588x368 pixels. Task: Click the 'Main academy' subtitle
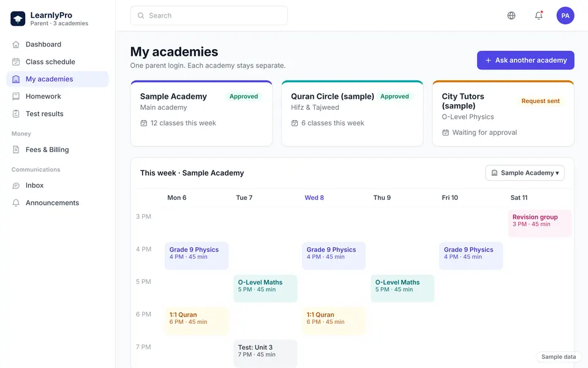[x=164, y=107]
